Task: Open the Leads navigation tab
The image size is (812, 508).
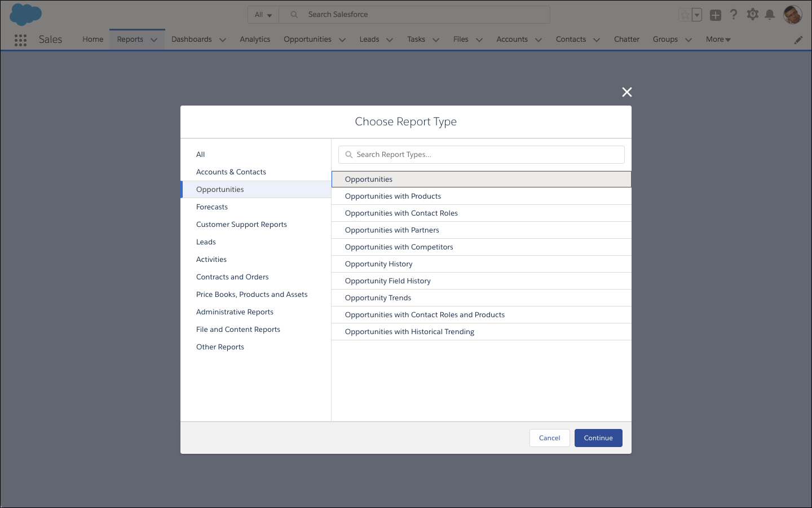Action: pos(369,40)
